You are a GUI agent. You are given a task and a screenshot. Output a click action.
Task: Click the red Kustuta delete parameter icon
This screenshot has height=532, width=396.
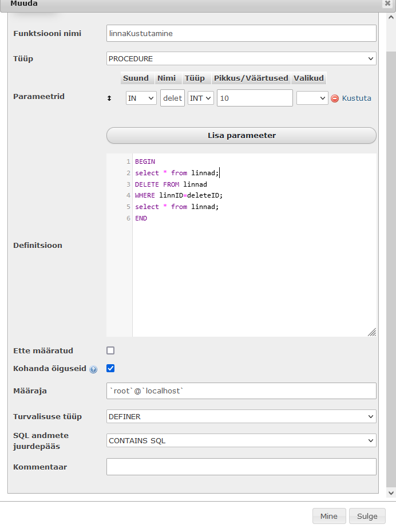[x=335, y=98]
